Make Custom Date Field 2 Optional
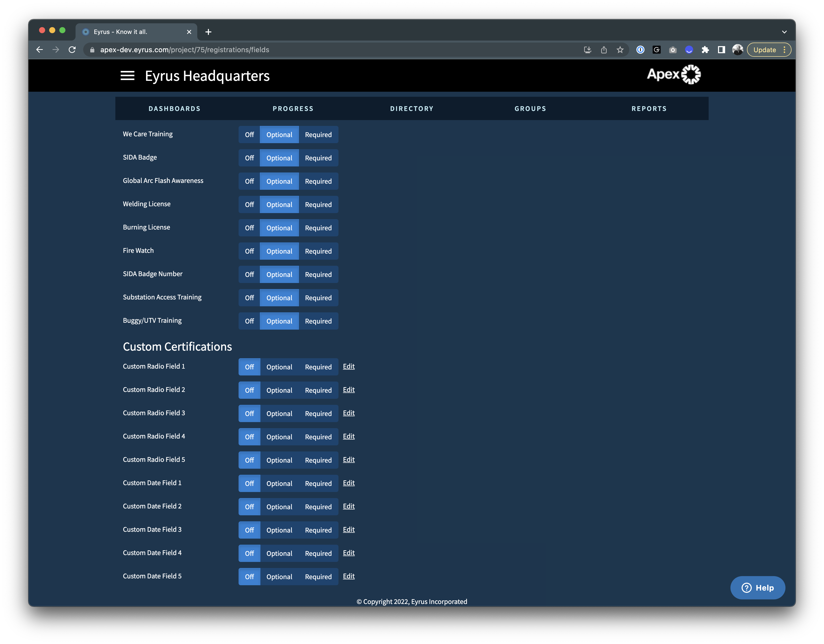The image size is (824, 644). [279, 507]
